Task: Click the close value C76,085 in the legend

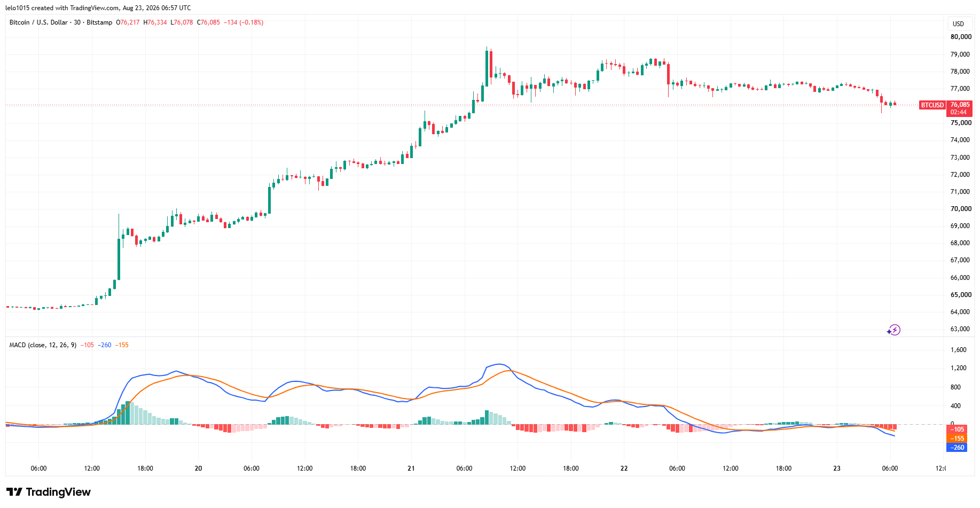Action: (x=208, y=22)
